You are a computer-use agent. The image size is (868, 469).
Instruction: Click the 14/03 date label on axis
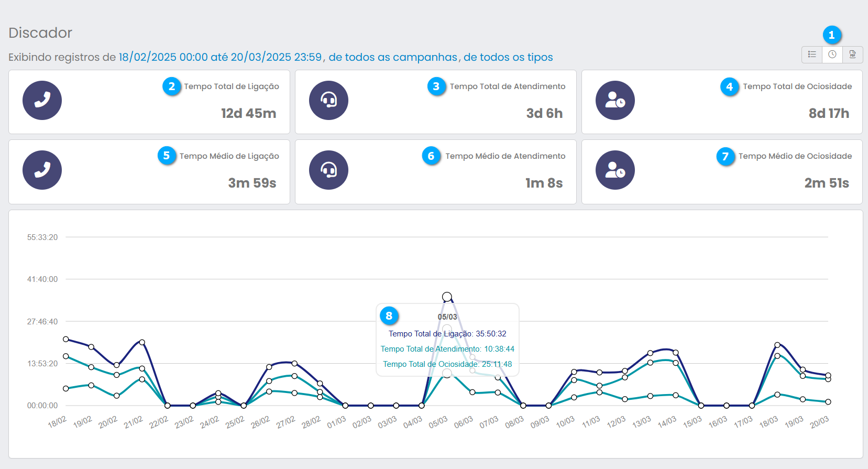[667, 422]
